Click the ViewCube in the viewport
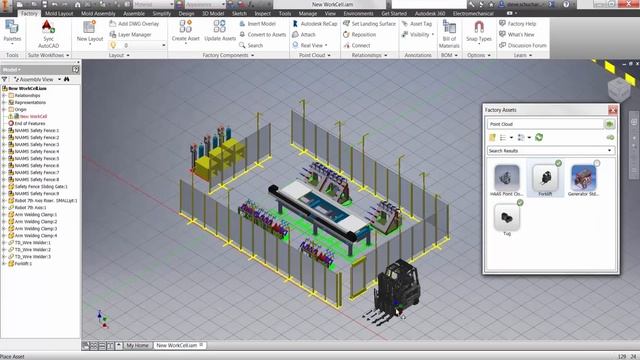The image size is (640, 360). pos(619,90)
